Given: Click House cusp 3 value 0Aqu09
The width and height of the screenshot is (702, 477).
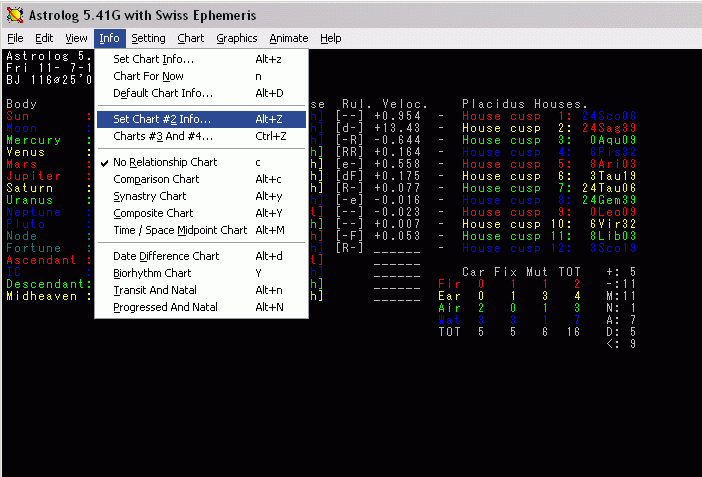Looking at the screenshot, I should point(613,140).
